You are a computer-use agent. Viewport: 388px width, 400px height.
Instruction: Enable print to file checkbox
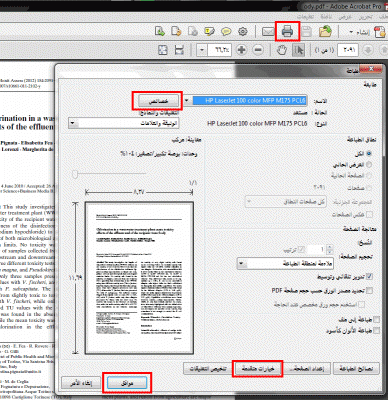click(376, 319)
